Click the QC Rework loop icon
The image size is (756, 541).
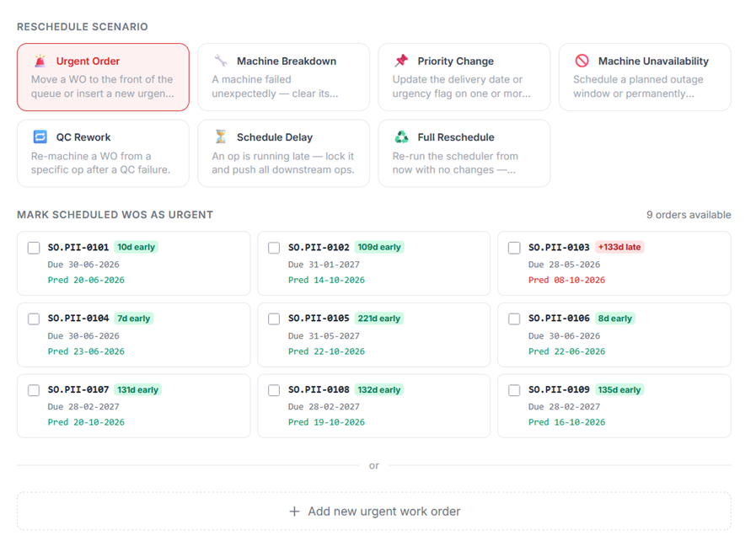point(40,137)
